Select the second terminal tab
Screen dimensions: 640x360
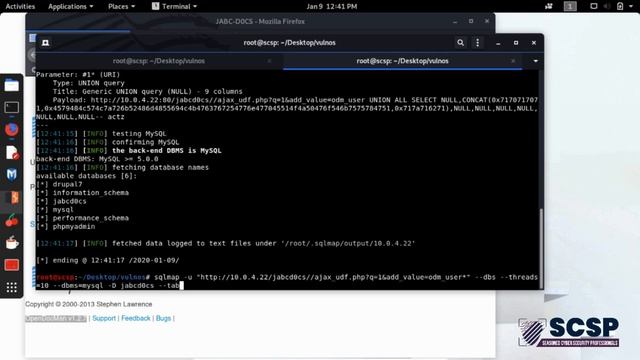click(402, 61)
